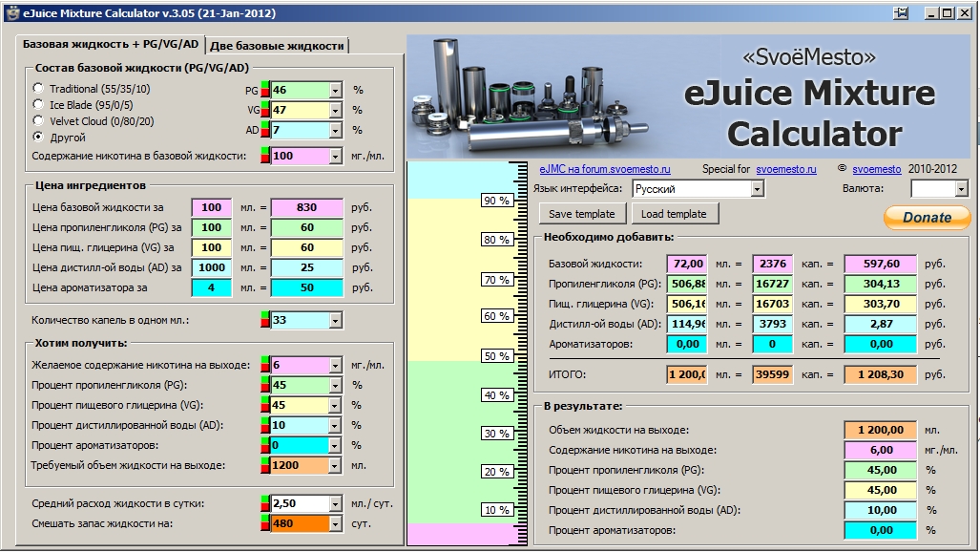Click base liquid volume field 100 мл.
Screen dimensions: 980x552
click(x=211, y=207)
